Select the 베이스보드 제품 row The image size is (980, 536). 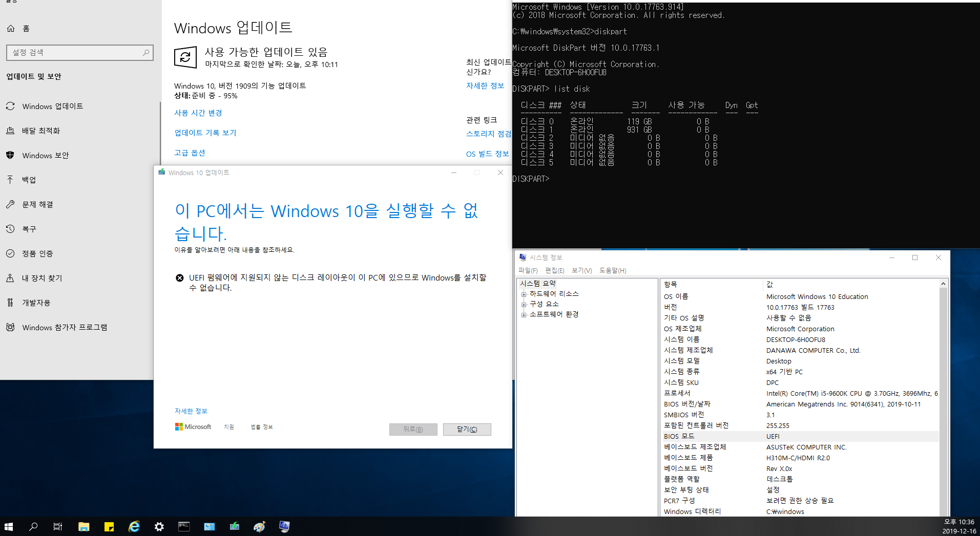point(800,458)
